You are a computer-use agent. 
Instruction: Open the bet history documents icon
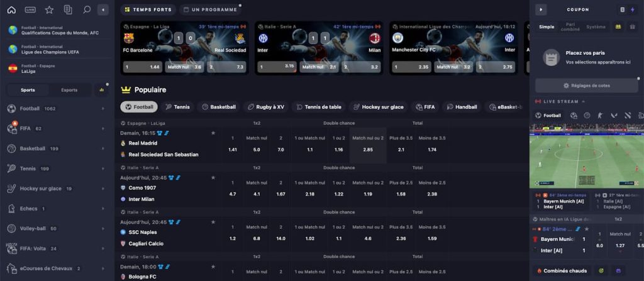(68, 10)
